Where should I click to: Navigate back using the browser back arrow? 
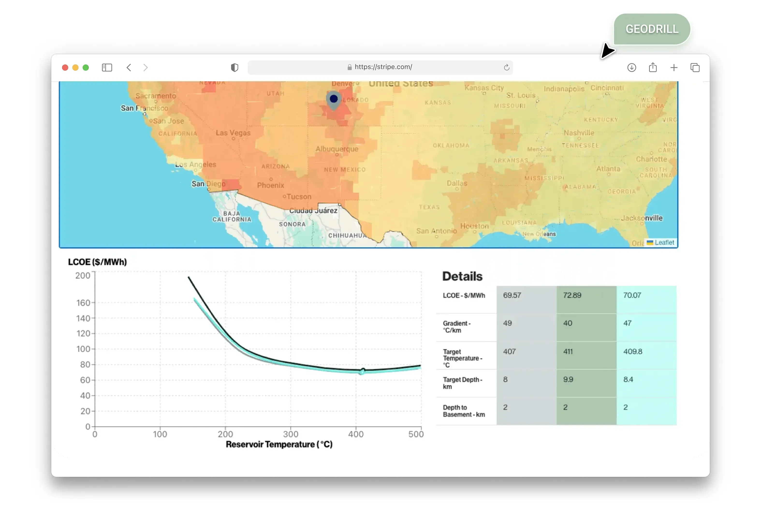click(x=129, y=67)
